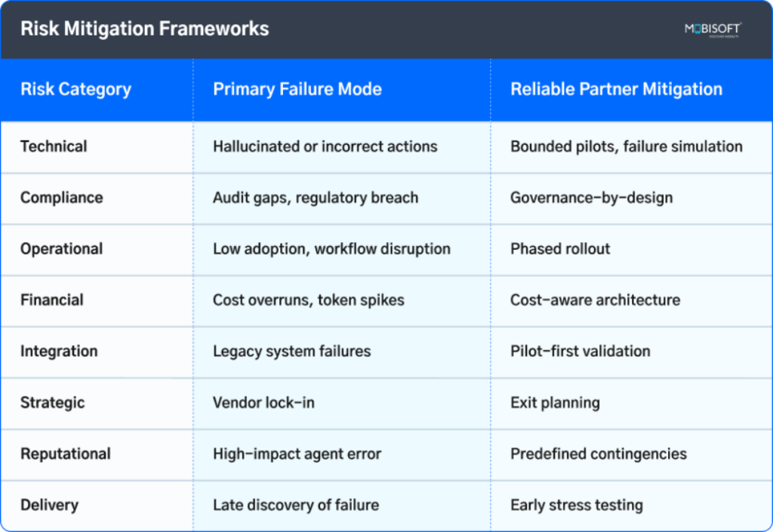Click the Operational risk row label
Viewport: 773px width, 532px height.
(62, 249)
